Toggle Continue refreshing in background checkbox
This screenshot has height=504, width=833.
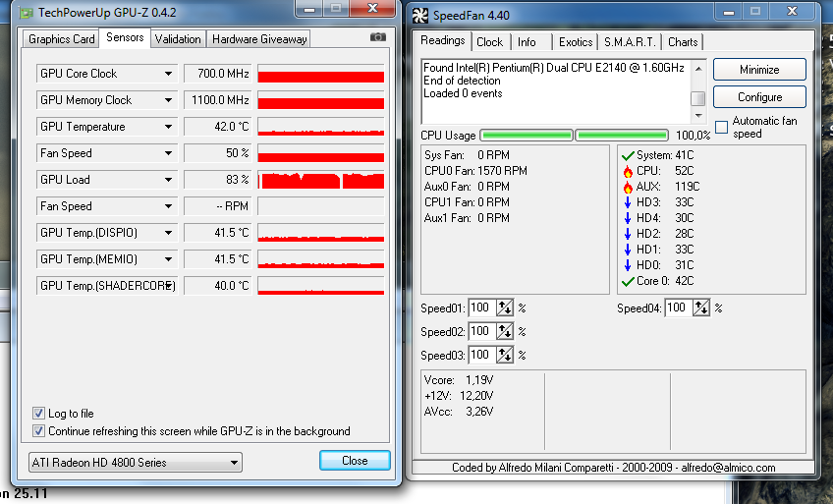coord(38,430)
